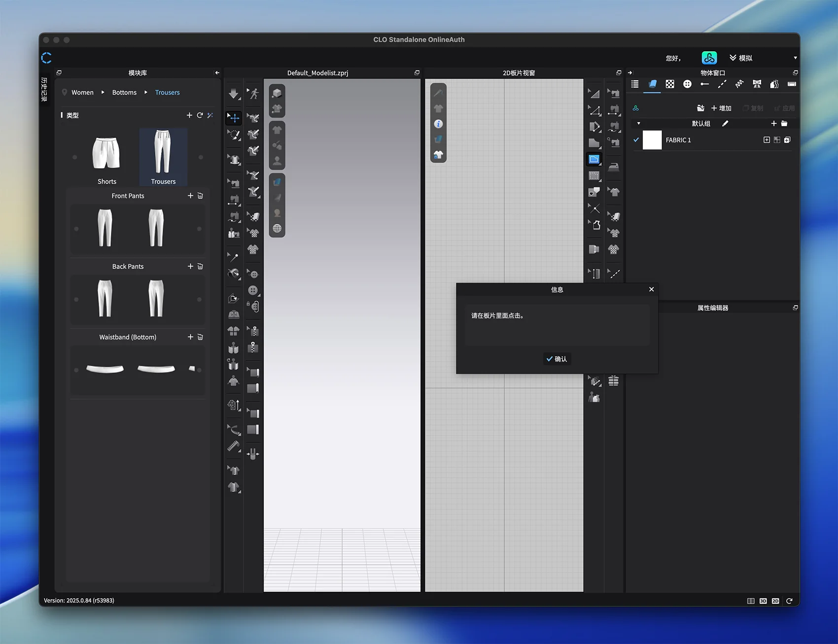Click the FABRIC 1 white color swatch
This screenshot has height=644, width=838.
[652, 140]
